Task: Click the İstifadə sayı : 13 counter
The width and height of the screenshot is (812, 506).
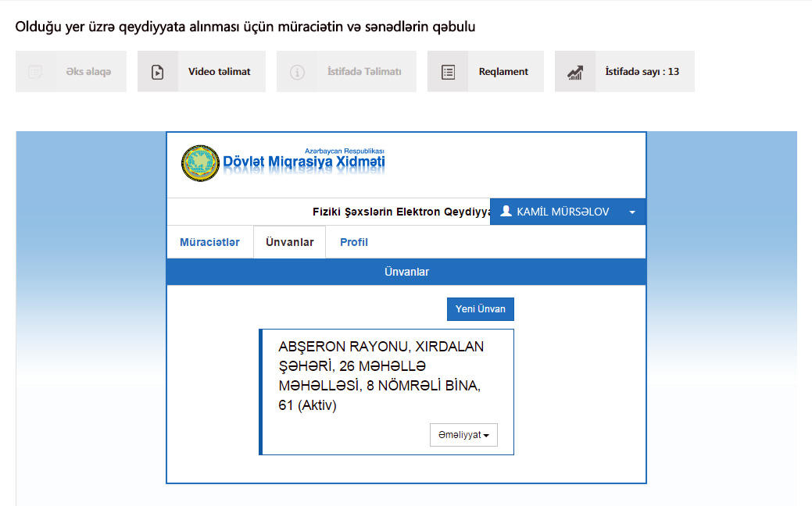Action: pos(642,71)
